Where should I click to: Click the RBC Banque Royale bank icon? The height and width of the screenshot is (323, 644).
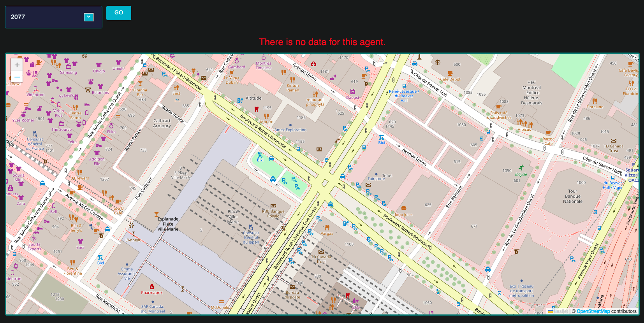(273, 206)
